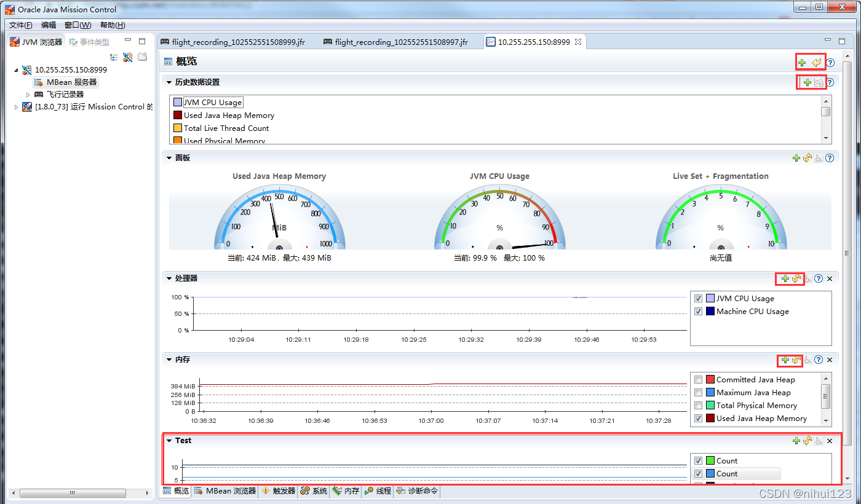The width and height of the screenshot is (861, 504).
Task: Open help for the 概览 page
Action: point(830,62)
